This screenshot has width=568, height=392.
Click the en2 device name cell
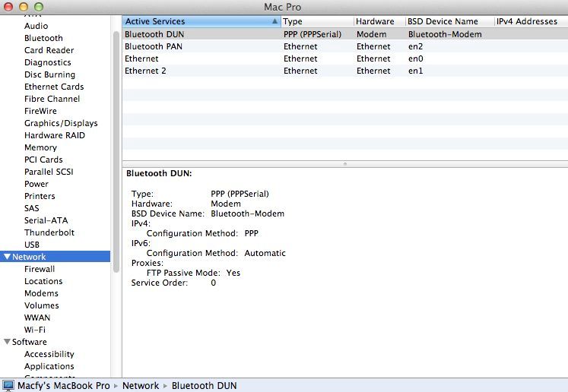coord(415,46)
